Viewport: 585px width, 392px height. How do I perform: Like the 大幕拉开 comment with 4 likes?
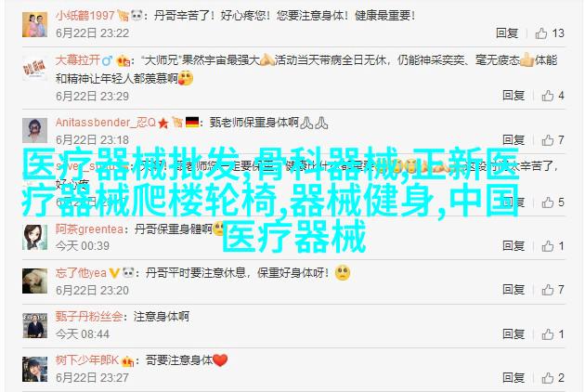[548, 96]
